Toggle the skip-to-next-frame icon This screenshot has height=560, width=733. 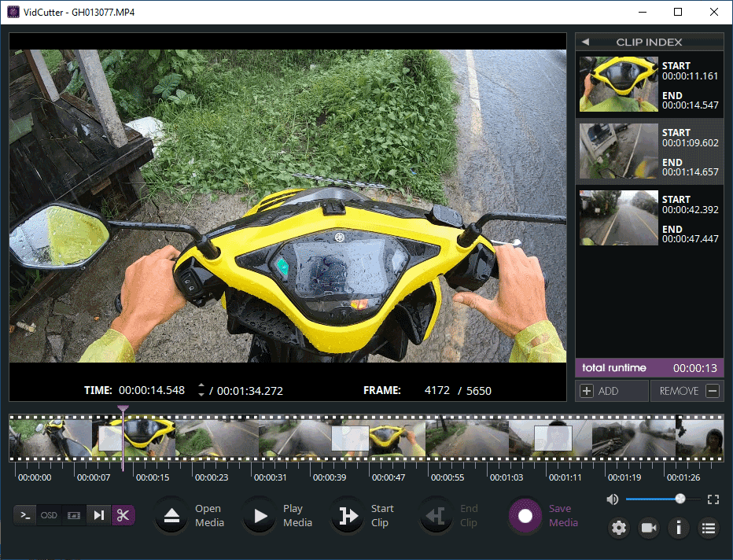pyautogui.click(x=98, y=515)
